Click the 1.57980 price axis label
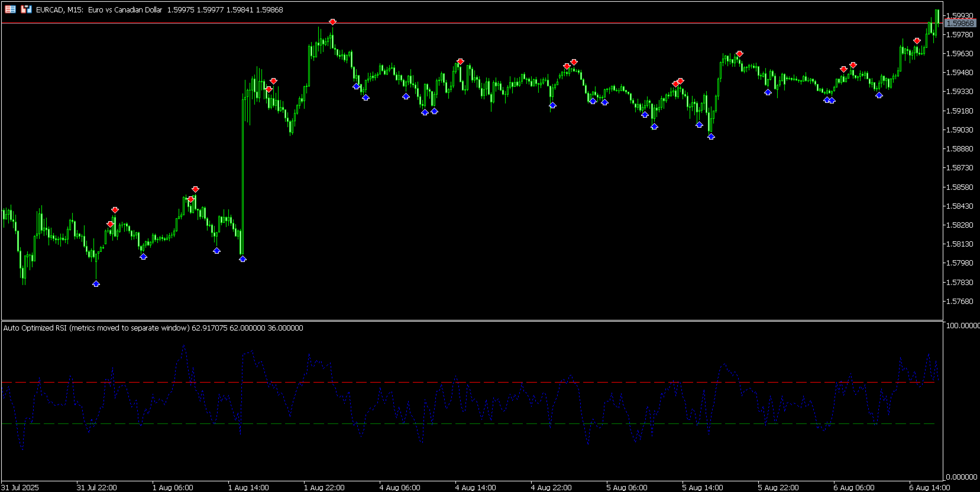This screenshot has width=980, height=492. click(960, 263)
